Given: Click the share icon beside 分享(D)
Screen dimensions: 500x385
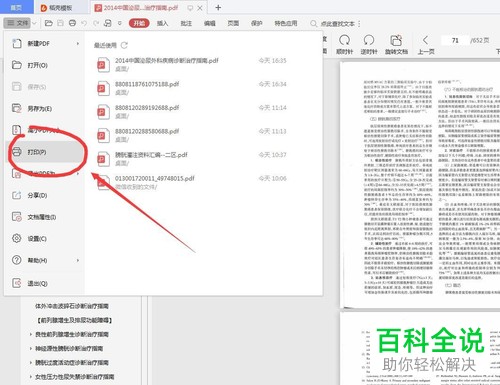Looking at the screenshot, I should [17, 195].
